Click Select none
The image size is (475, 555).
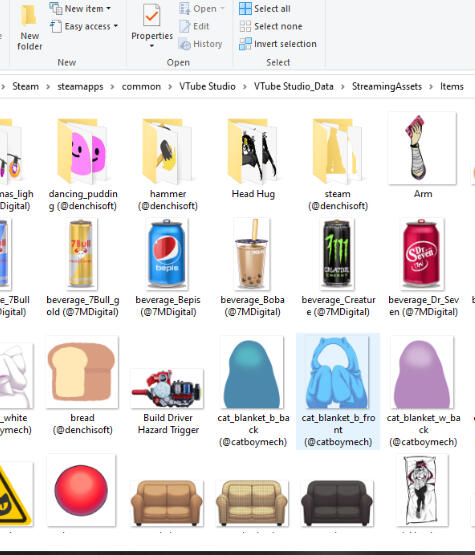coord(271,26)
